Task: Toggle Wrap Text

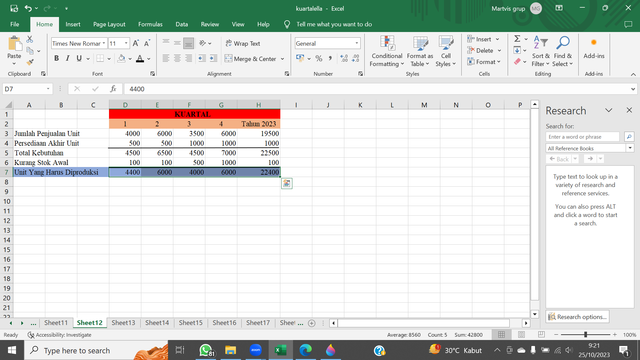Action: pos(243,43)
